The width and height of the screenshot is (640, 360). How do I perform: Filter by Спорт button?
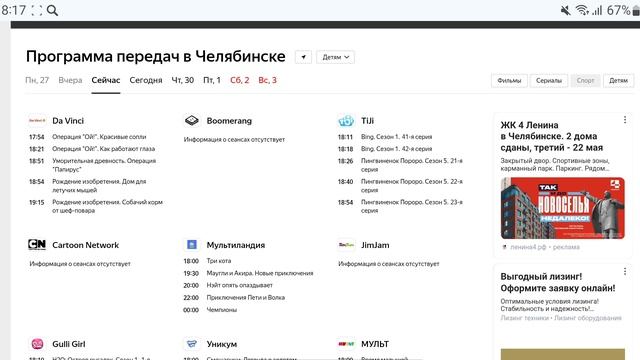[585, 80]
